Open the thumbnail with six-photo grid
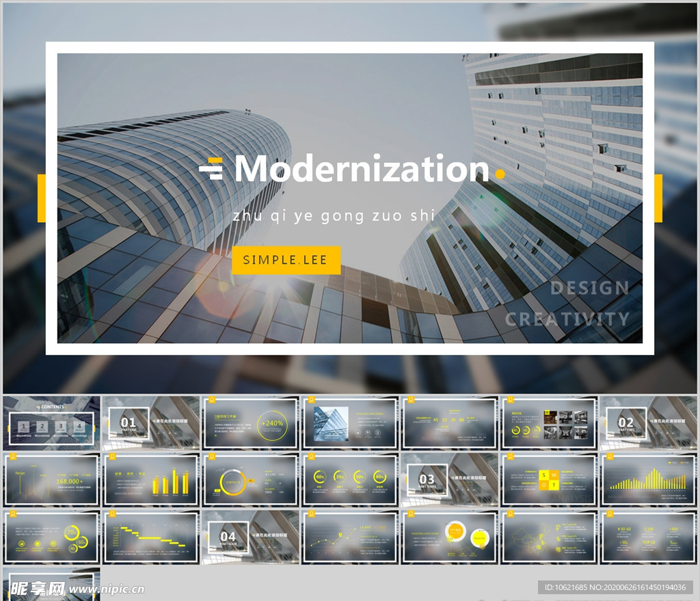This screenshot has width=700, height=601. (549, 423)
